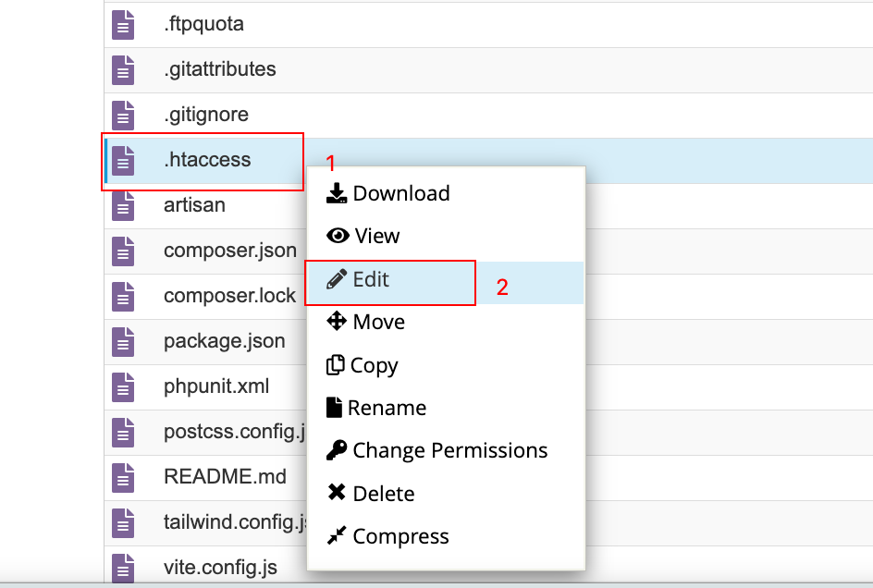Click the four-way arrows Move icon
The width and height of the screenshot is (873, 588).
click(337, 322)
